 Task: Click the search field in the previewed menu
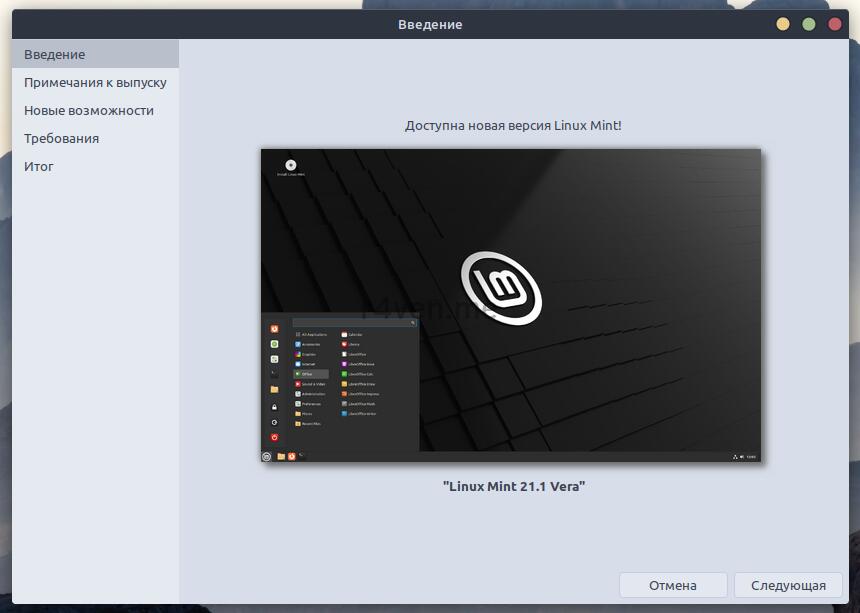tap(355, 323)
